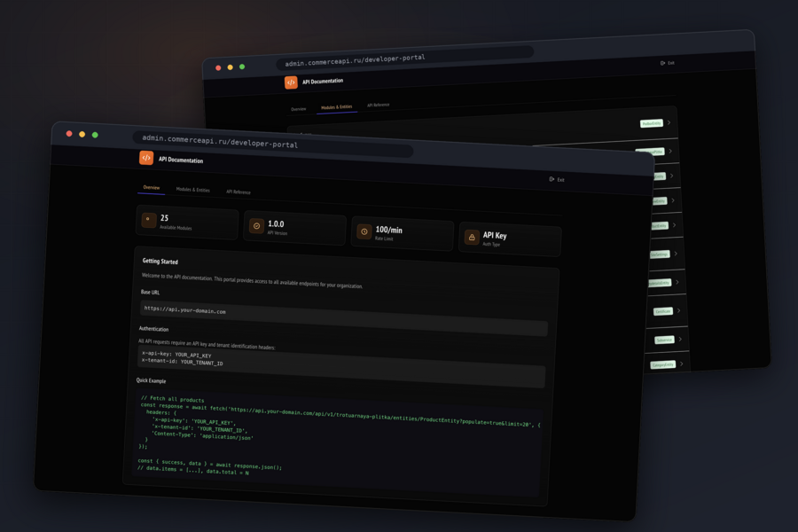Click the Subservice badge
The height and width of the screenshot is (532, 798).
tap(664, 340)
